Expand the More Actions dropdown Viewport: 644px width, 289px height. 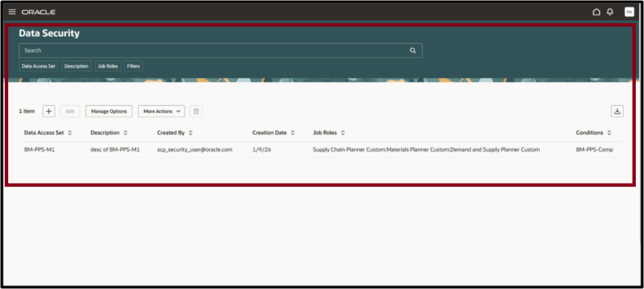click(161, 111)
